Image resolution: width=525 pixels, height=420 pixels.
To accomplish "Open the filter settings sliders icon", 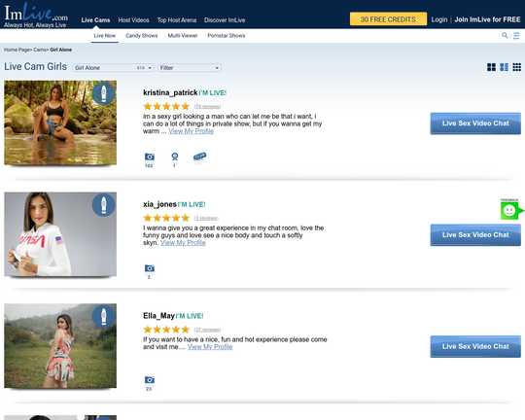I will (x=516, y=35).
